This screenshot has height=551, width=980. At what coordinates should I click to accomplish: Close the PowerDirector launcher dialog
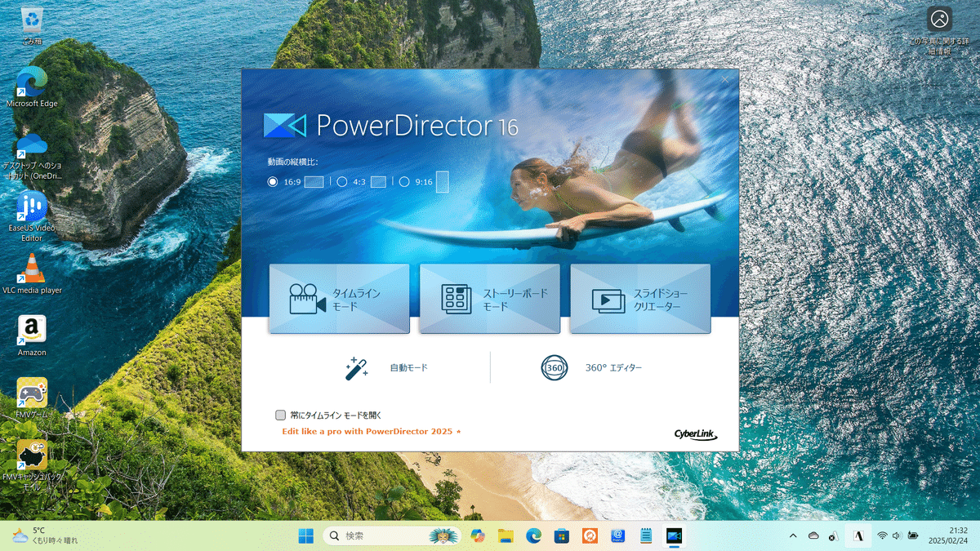pyautogui.click(x=724, y=79)
